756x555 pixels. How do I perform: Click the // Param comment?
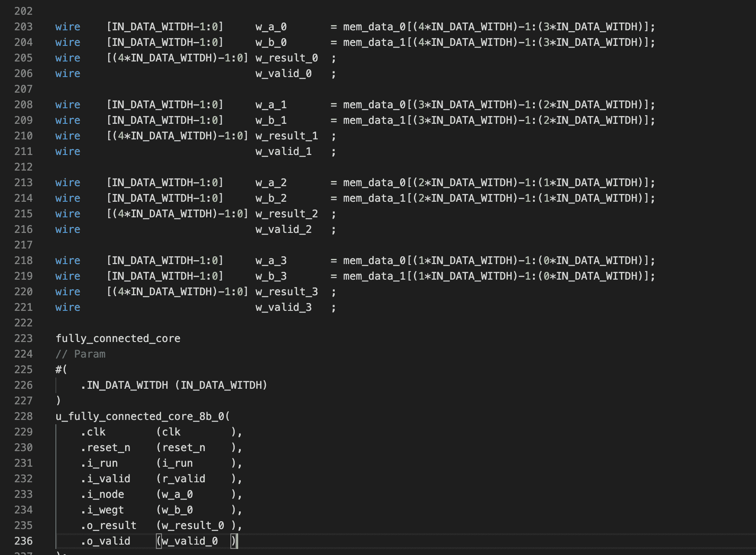(81, 354)
